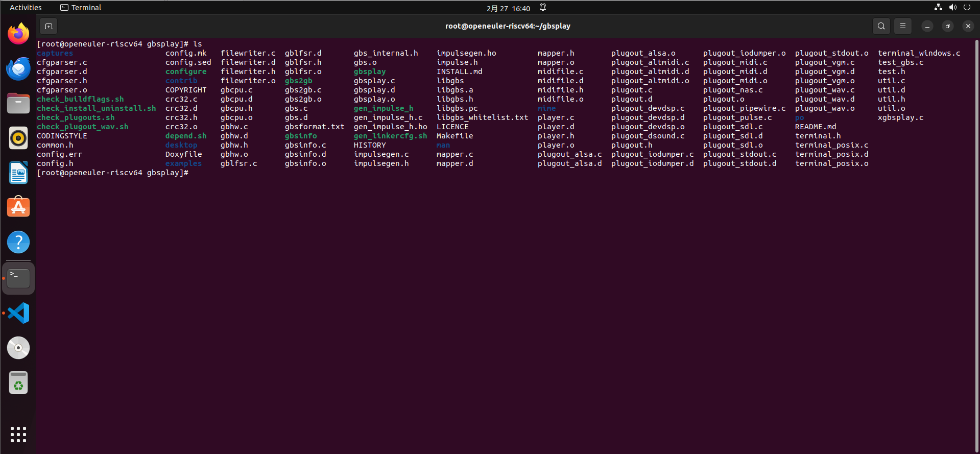Viewport: 980px width, 454px height.
Task: Click the man directory entry
Action: click(443, 145)
